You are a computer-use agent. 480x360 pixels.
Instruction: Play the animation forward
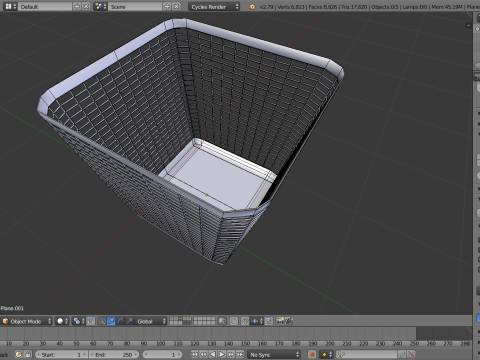[x=222, y=354]
